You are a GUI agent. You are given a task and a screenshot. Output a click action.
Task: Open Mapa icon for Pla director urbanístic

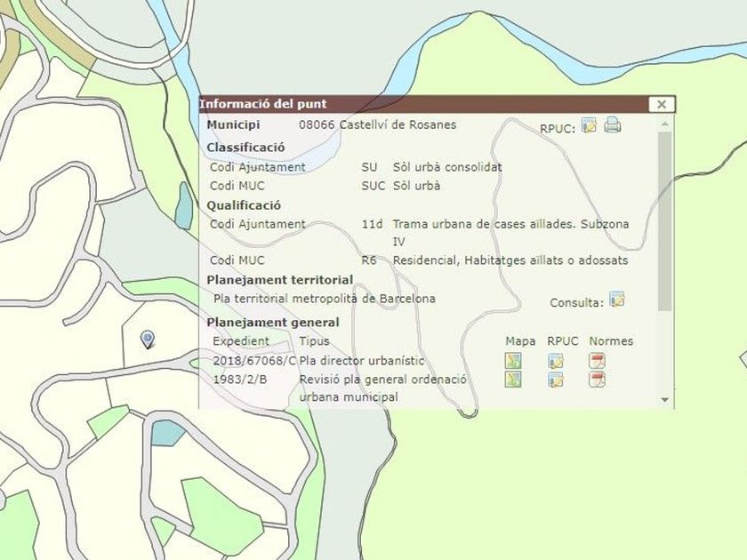coord(513,361)
